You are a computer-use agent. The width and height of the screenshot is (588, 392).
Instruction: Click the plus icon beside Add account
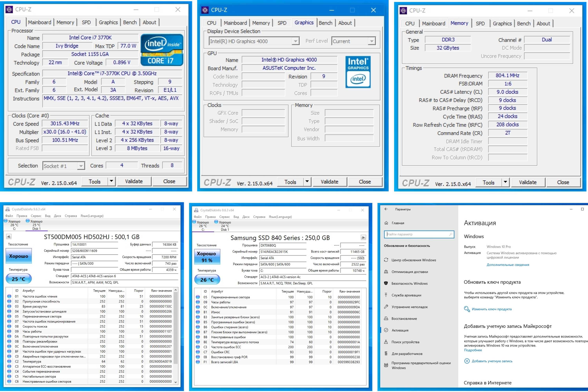point(467,361)
